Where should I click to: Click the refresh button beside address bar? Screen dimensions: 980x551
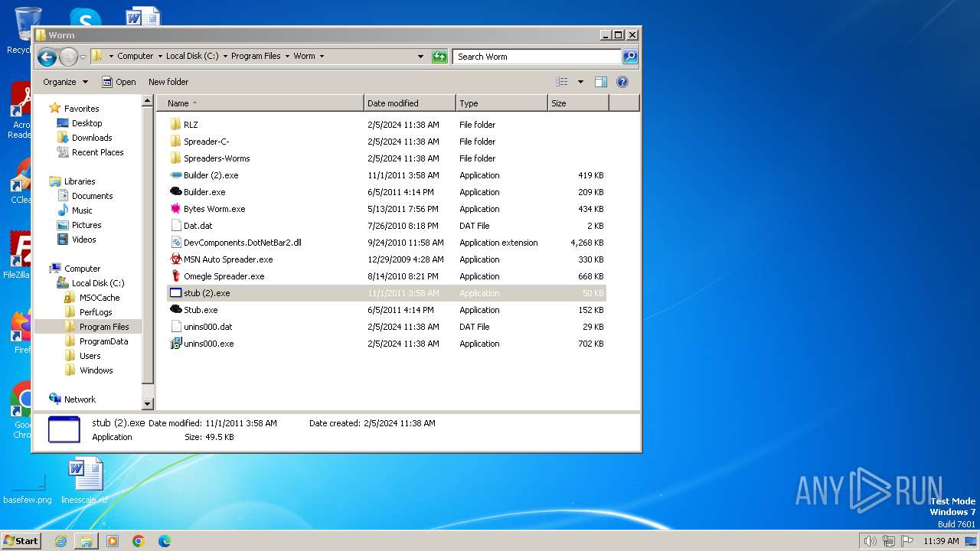439,57
